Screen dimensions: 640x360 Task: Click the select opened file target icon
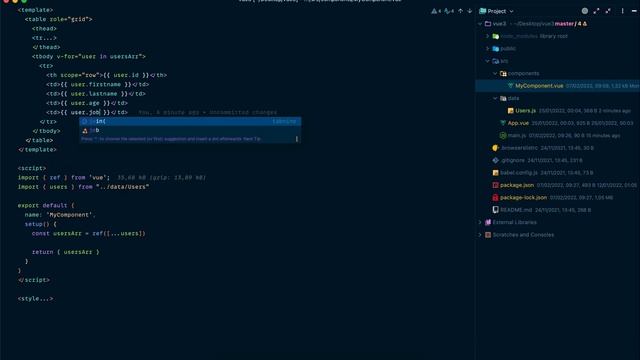pyautogui.click(x=585, y=11)
